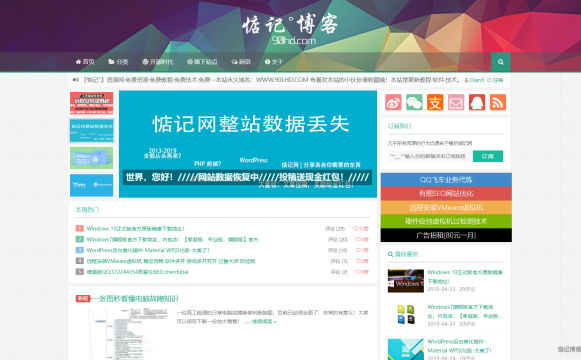This screenshot has height=360, width=581.
Task: Click the 订阅 subscribe button
Action: pyautogui.click(x=488, y=156)
